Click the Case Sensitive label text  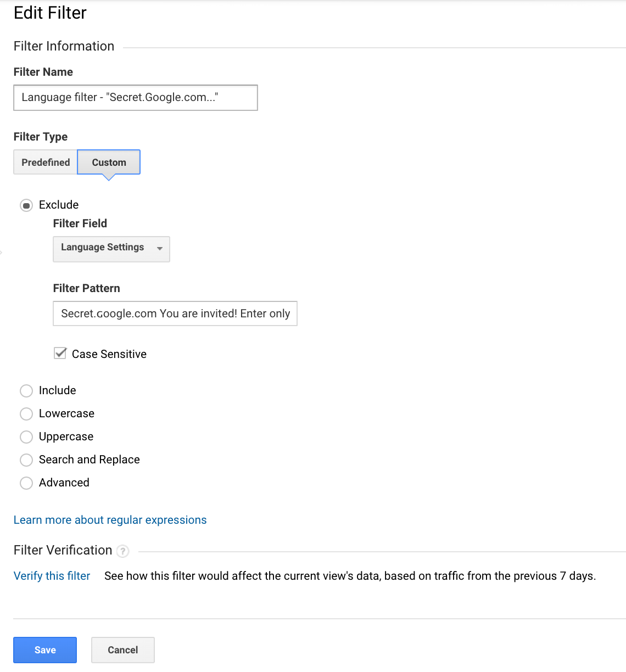(x=109, y=354)
